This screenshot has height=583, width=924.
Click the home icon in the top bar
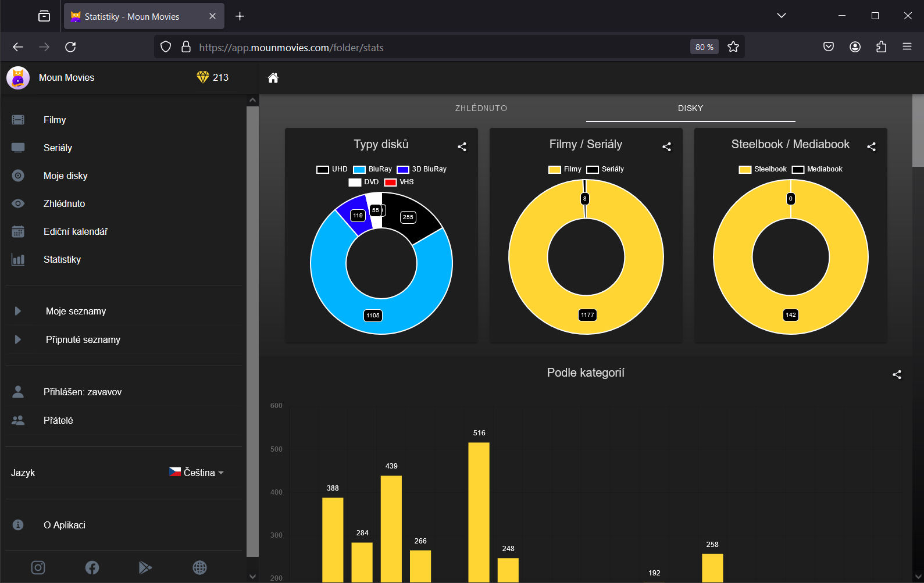pos(273,78)
